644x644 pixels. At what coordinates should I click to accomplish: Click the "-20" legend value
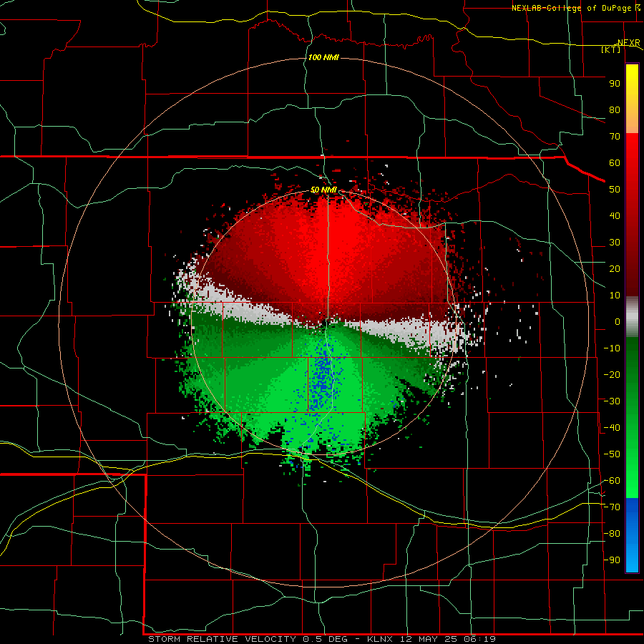tap(612, 374)
